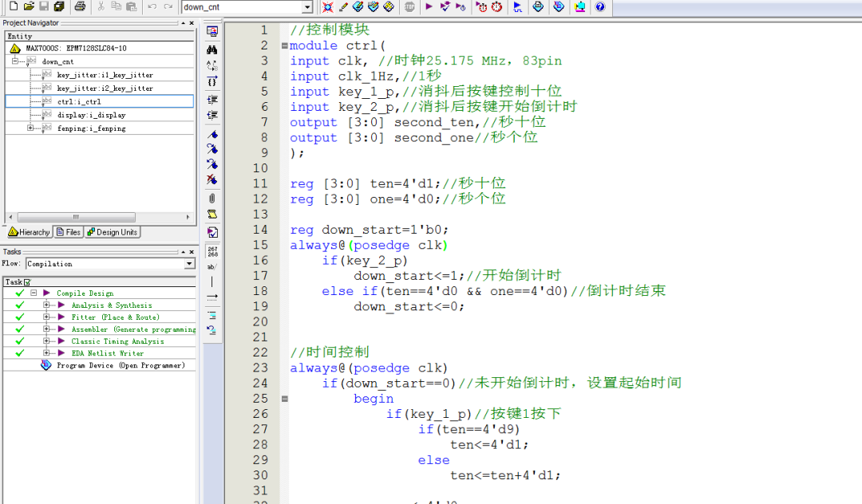
Task: Click the Project Navigator horizontal scrollbar
Action: pyautogui.click(x=76, y=217)
